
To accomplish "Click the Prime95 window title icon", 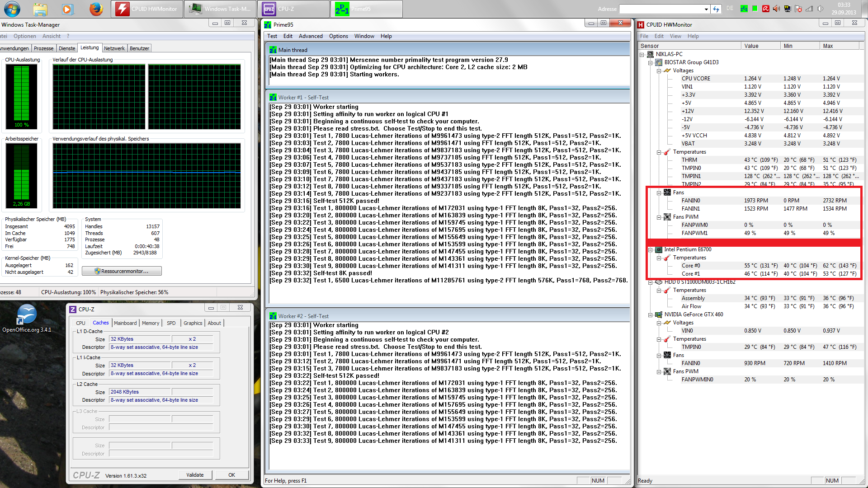I will point(268,25).
